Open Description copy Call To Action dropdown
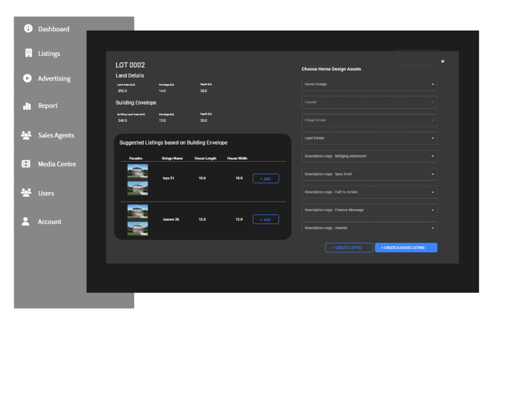 (369, 192)
